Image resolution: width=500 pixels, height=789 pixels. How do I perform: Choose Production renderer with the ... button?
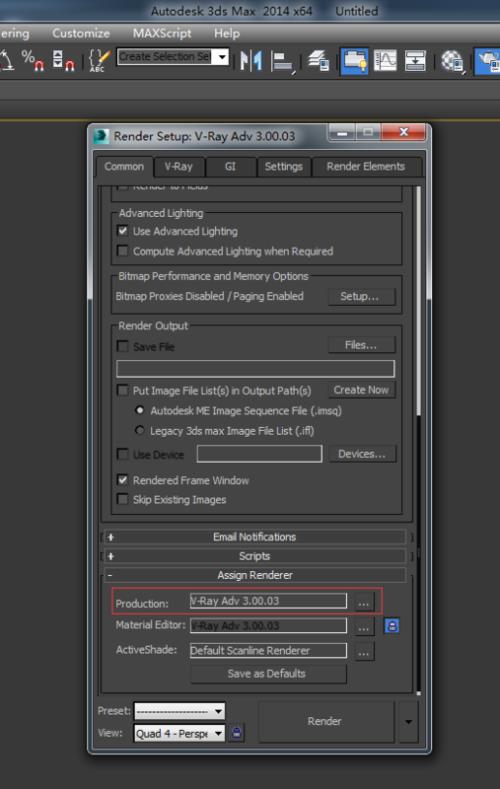pyautogui.click(x=364, y=602)
